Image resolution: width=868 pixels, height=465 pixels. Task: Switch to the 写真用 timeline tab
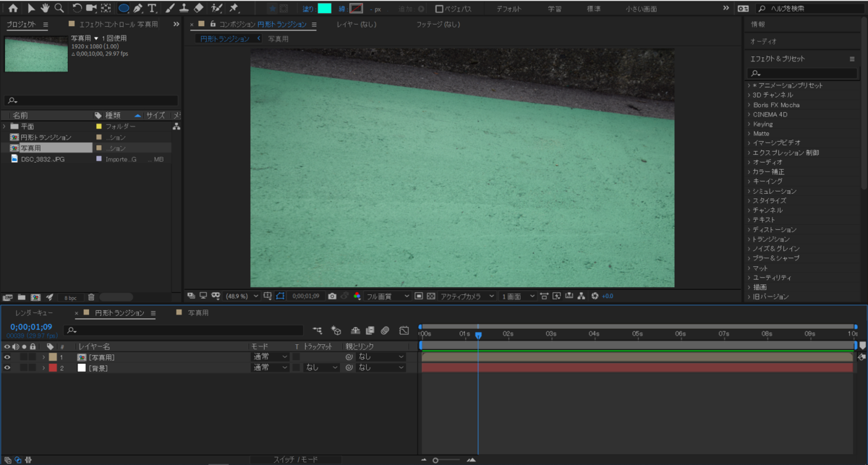tap(197, 313)
